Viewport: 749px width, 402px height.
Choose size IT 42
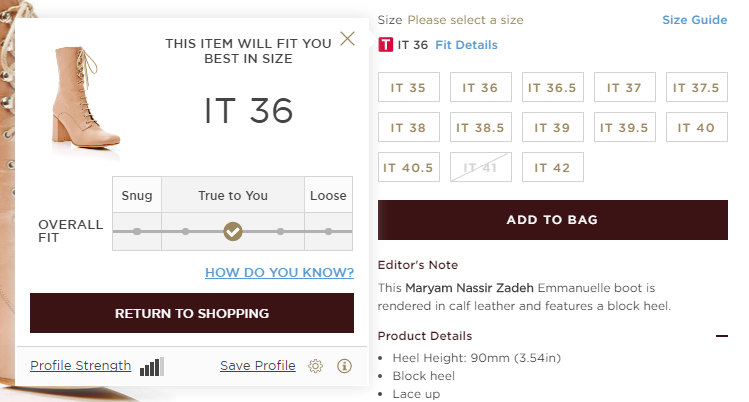coord(552,168)
